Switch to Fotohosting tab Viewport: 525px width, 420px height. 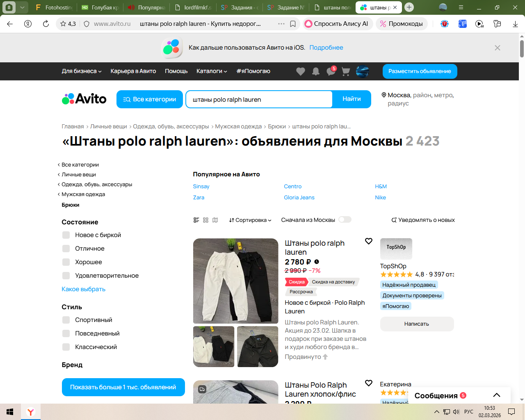54,7
